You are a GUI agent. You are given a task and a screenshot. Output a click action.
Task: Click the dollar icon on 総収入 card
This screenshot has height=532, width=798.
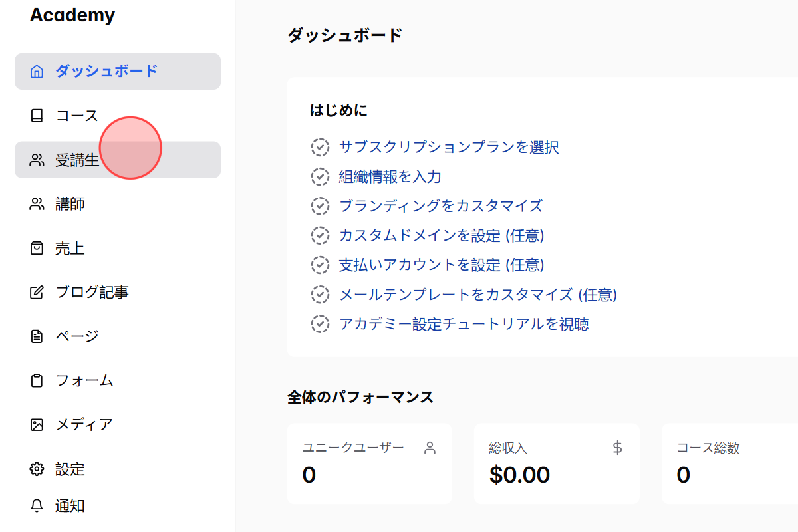tap(617, 447)
